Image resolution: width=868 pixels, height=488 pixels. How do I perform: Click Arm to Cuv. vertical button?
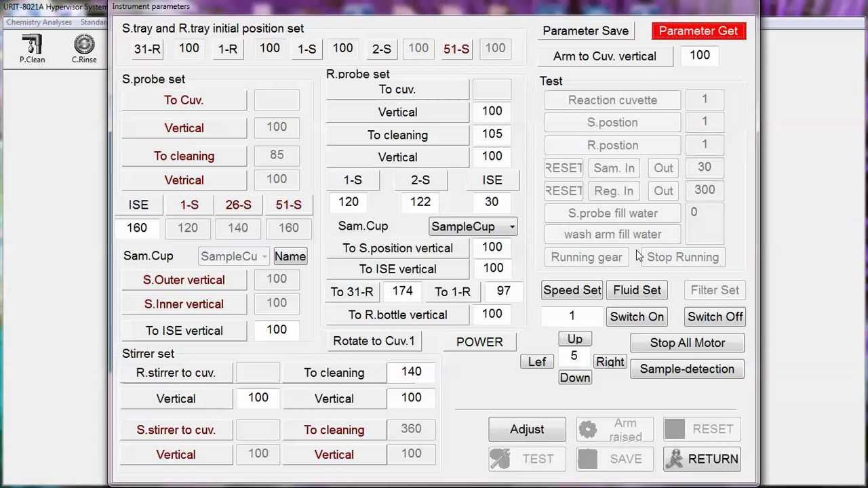pos(604,56)
